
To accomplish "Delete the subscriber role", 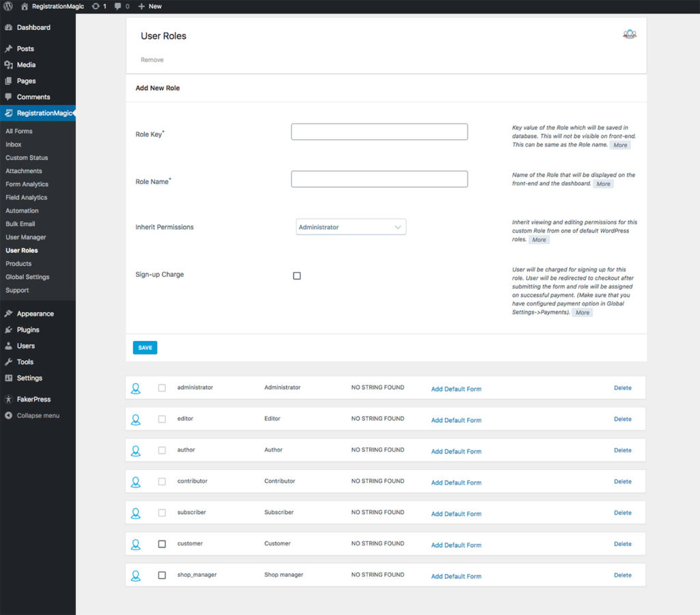I will point(622,512).
